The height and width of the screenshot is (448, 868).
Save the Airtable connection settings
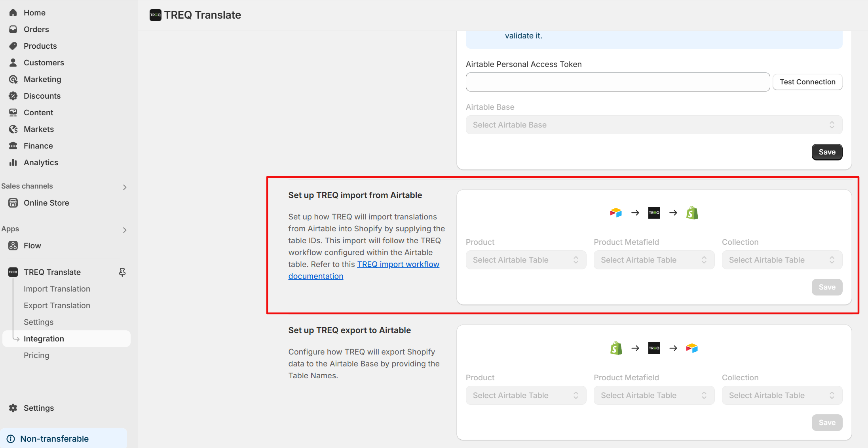[x=827, y=152]
